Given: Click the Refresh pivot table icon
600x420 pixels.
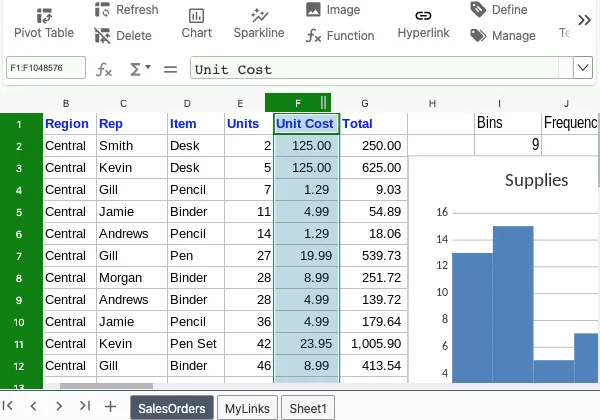Looking at the screenshot, I should click(x=102, y=10).
